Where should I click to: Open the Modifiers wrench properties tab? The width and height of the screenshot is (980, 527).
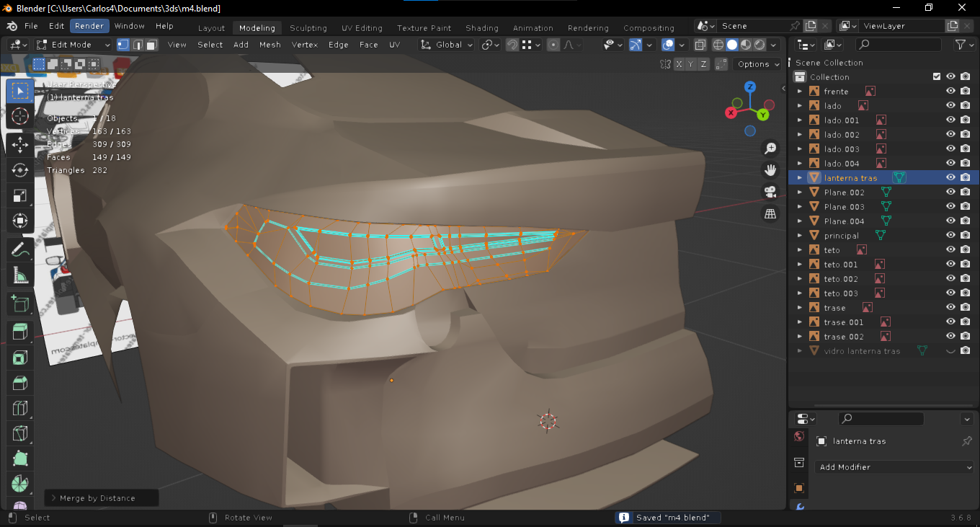coord(799,507)
